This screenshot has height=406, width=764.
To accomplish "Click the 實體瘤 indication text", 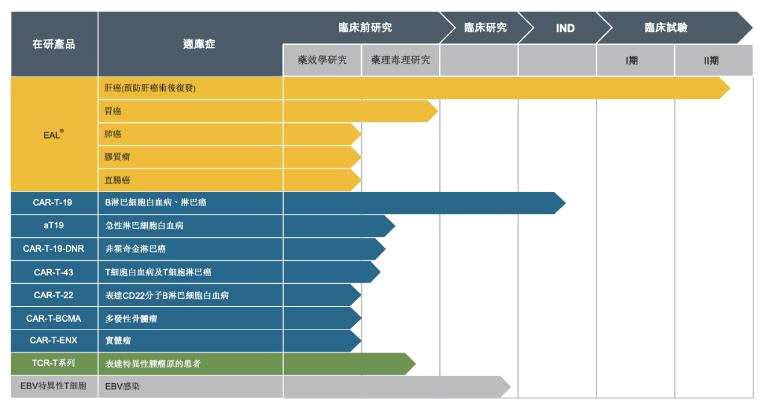I will [x=118, y=341].
